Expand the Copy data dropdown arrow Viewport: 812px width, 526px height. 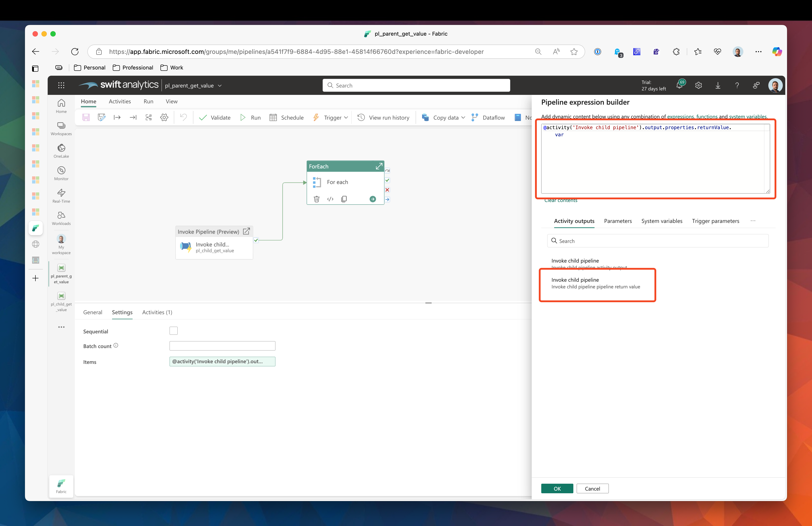point(463,118)
